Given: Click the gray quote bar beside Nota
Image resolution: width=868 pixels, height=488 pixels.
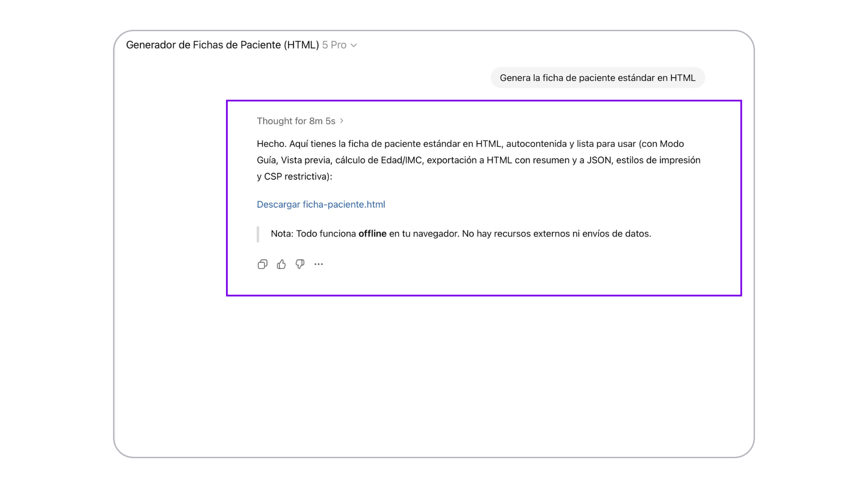Looking at the screenshot, I should (258, 234).
